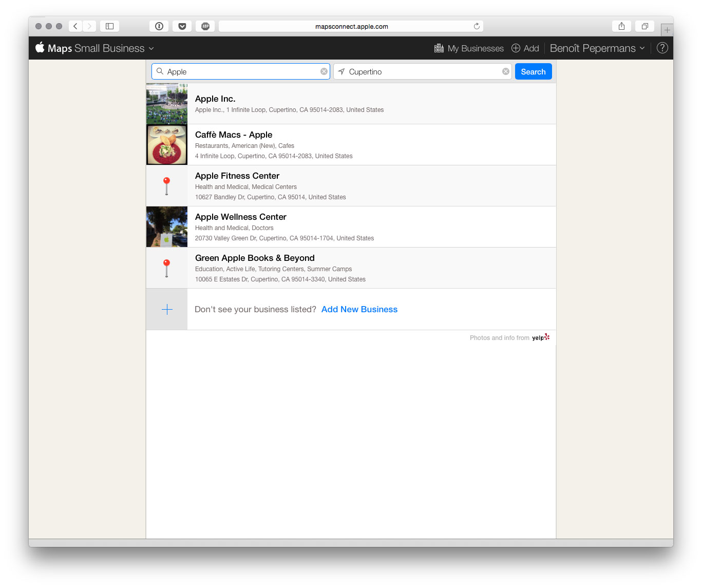Select the Apple Inc. result
Viewport: 702px width, 588px height.
351,104
